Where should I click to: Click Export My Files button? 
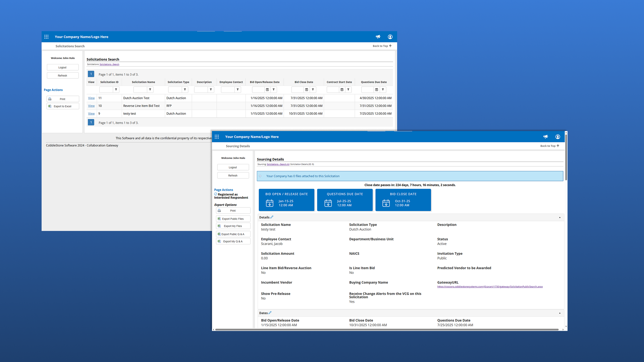pyautogui.click(x=233, y=226)
